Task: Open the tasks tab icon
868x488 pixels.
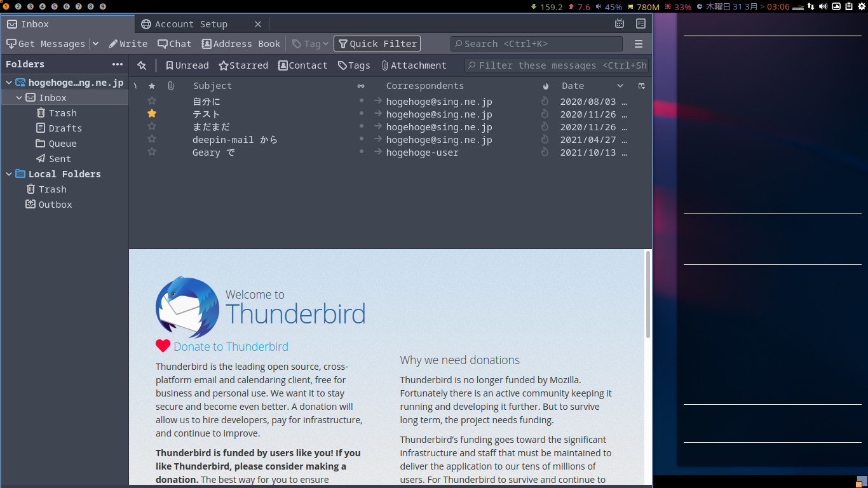Action: [641, 24]
